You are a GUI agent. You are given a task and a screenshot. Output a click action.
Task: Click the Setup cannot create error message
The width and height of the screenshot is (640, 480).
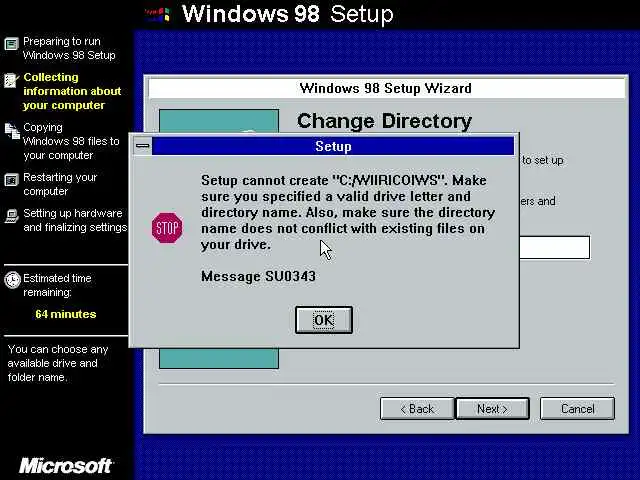pyautogui.click(x=348, y=212)
